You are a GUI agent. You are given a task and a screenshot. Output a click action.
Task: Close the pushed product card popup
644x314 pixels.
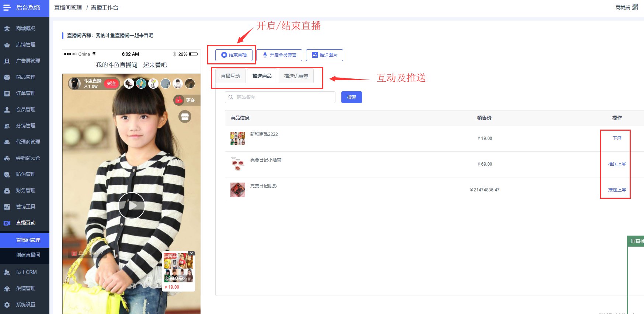(191, 253)
